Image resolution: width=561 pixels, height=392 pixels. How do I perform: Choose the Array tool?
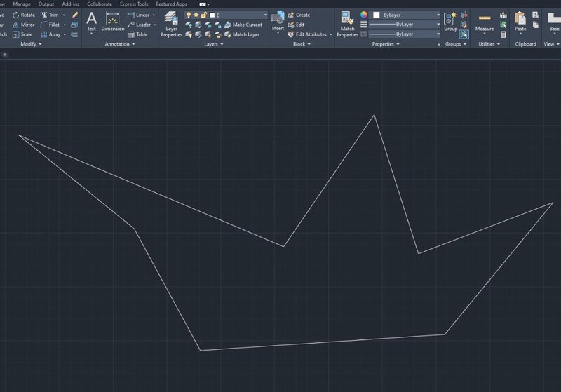pos(50,34)
